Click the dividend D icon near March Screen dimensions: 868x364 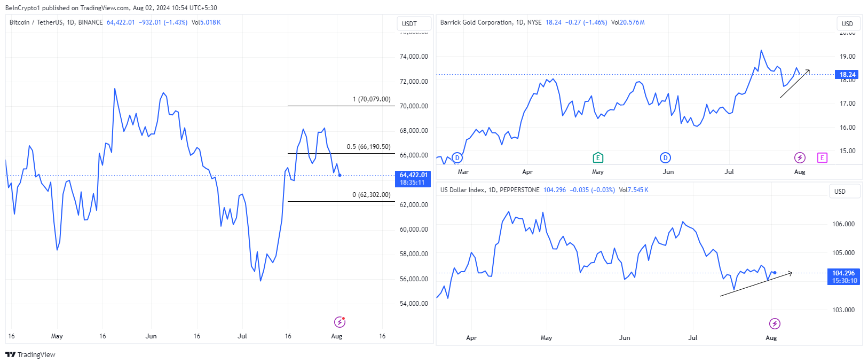457,157
